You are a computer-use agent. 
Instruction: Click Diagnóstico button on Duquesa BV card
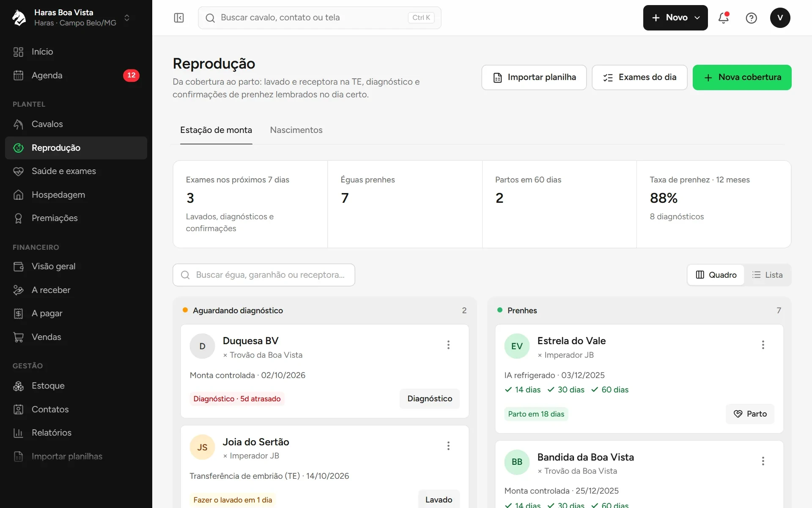coord(430,399)
